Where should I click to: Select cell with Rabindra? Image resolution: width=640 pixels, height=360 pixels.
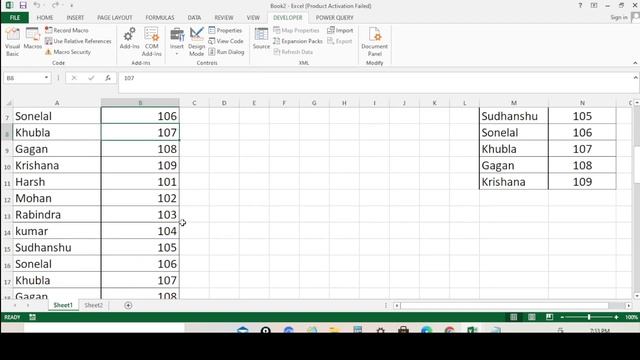[x=57, y=214]
